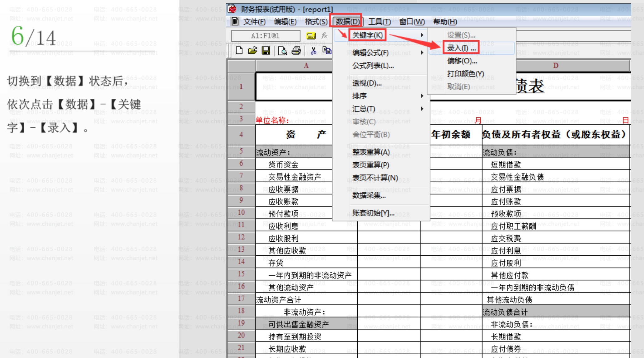Click the Print printer icon
Screen dimensions: 644x358
click(296, 51)
